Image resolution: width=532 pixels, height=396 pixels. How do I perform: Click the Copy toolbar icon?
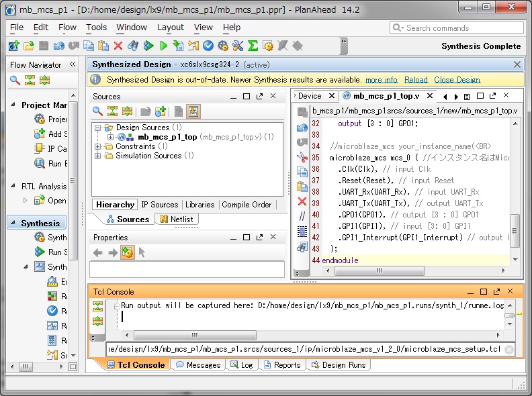point(89,46)
